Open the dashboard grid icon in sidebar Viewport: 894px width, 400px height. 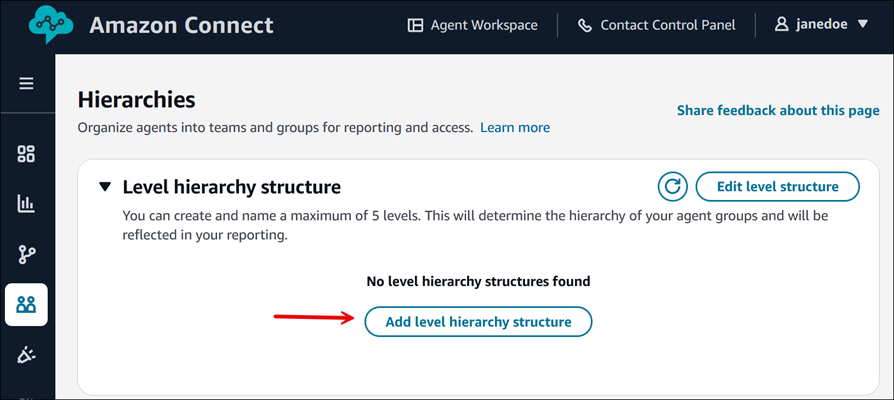[26, 153]
